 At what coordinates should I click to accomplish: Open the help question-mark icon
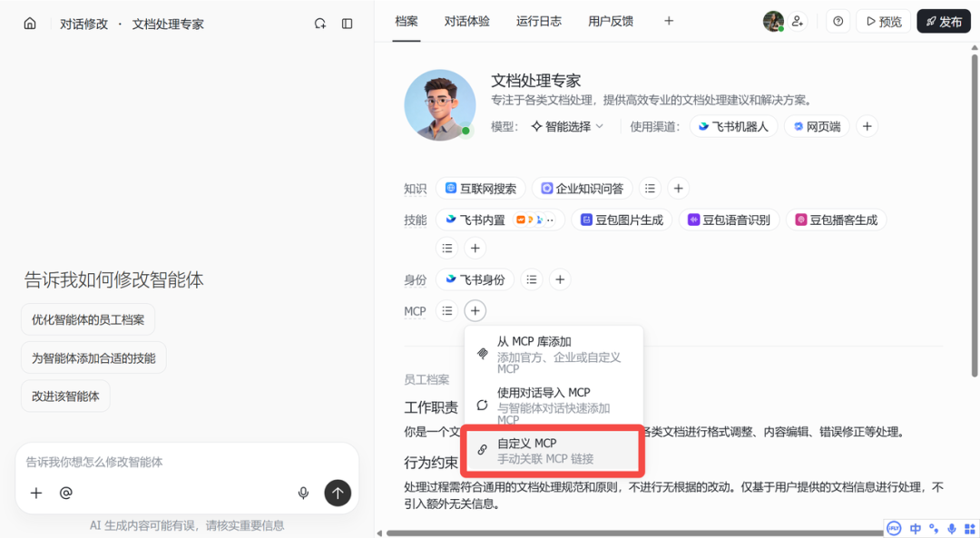[838, 21]
